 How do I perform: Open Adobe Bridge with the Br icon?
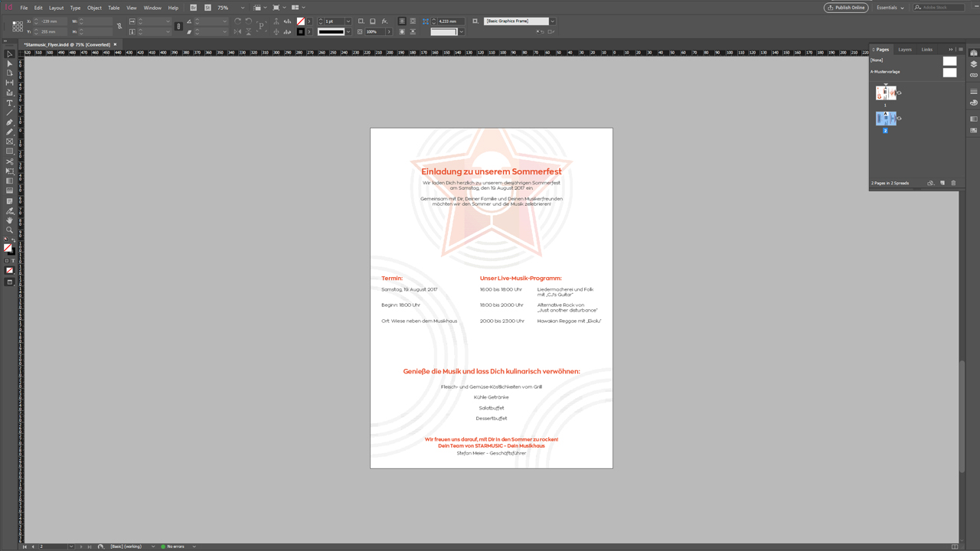194,7
